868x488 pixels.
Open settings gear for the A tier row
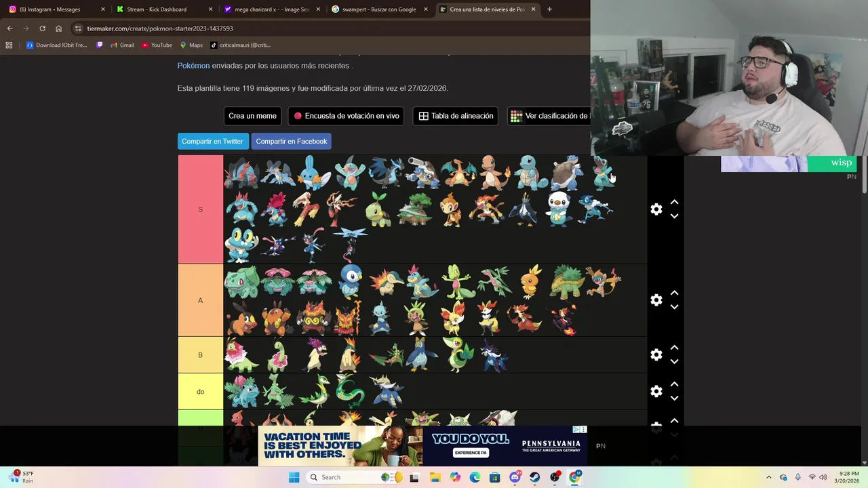point(656,300)
